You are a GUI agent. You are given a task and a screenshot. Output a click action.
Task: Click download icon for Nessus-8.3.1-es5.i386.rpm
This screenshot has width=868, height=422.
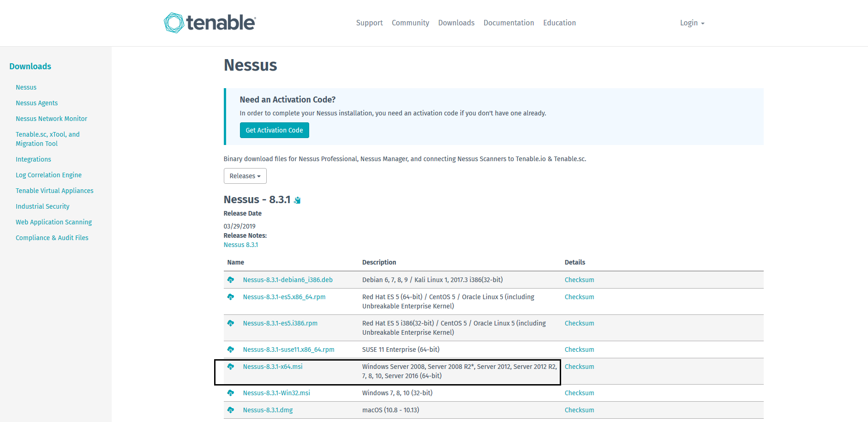(231, 323)
